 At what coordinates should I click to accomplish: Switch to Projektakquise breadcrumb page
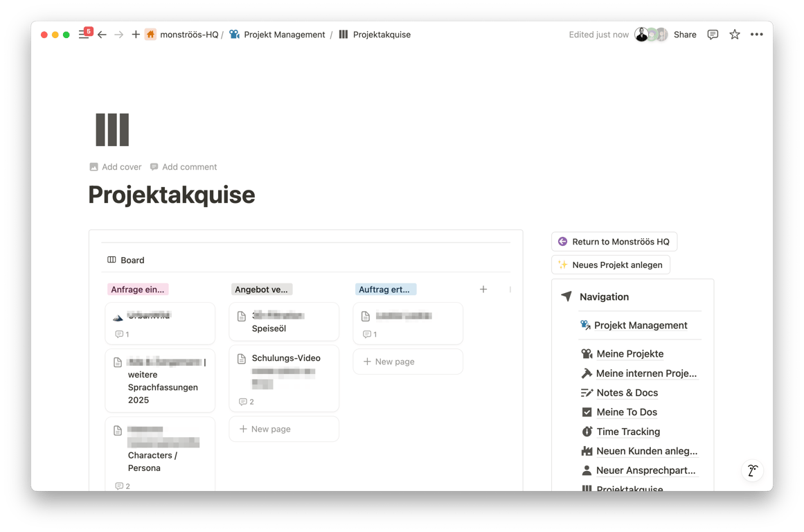click(x=381, y=34)
